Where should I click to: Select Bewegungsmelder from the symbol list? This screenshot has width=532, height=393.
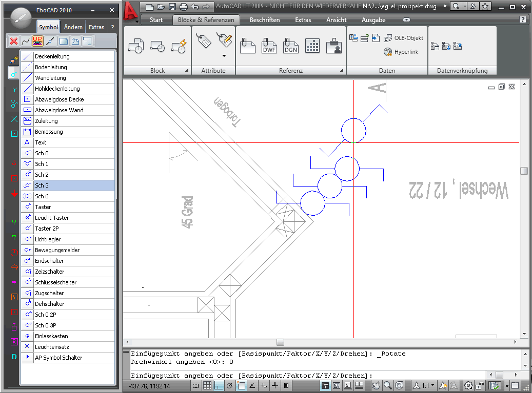(57, 250)
